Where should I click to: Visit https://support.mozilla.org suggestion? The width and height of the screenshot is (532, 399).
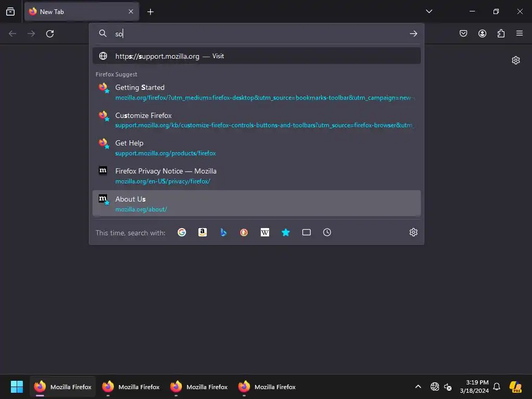pos(257,56)
